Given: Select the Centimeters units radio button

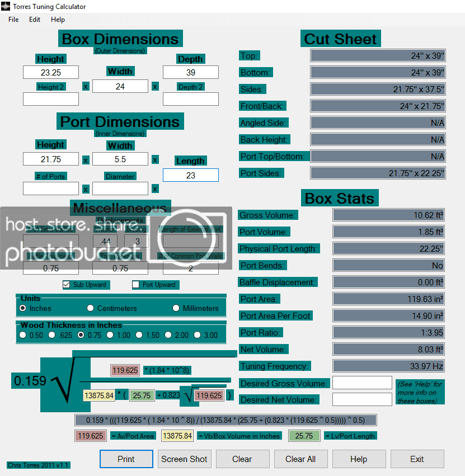Looking at the screenshot, I should coord(90,308).
